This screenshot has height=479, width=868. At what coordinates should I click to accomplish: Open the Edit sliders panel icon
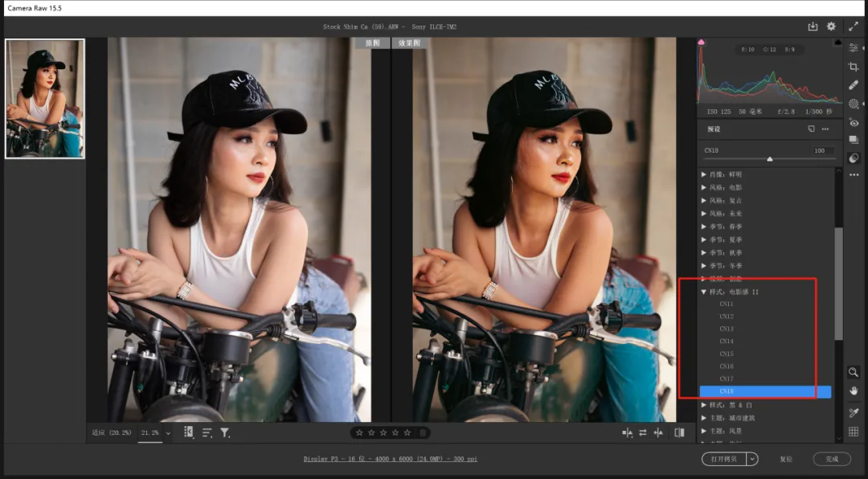pyautogui.click(x=853, y=48)
